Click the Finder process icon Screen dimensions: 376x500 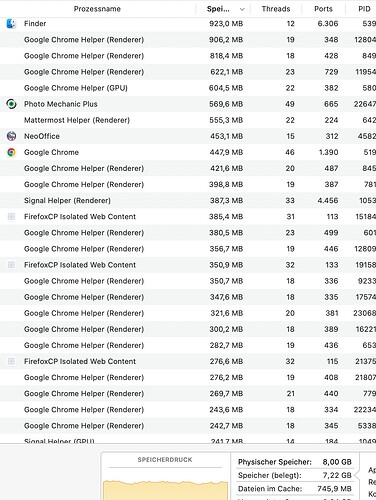click(11, 24)
